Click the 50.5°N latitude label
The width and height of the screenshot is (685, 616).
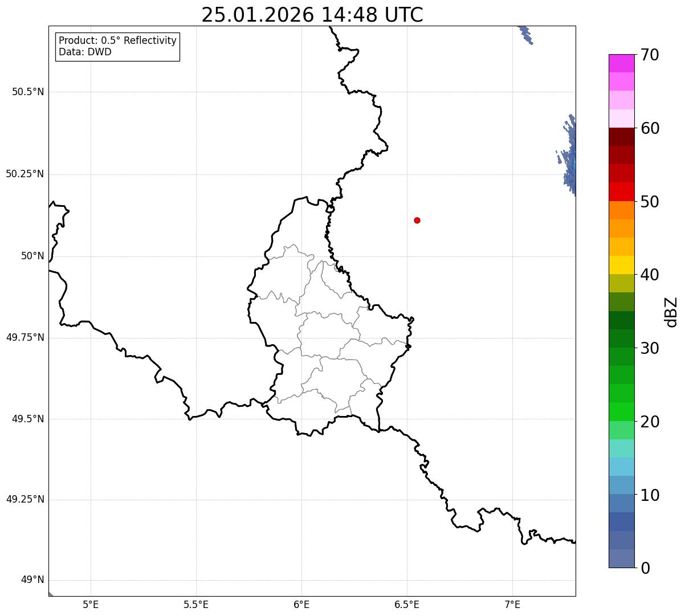[28, 92]
